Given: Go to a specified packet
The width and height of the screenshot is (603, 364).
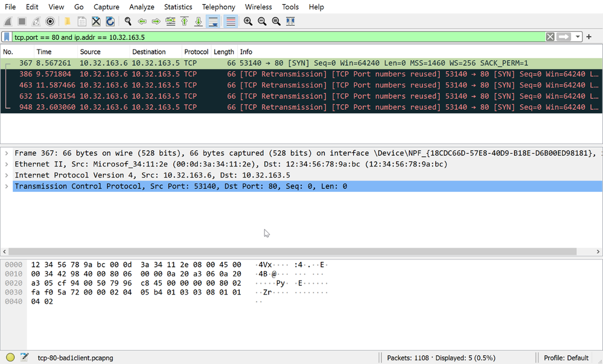Looking at the screenshot, I should pos(170,22).
